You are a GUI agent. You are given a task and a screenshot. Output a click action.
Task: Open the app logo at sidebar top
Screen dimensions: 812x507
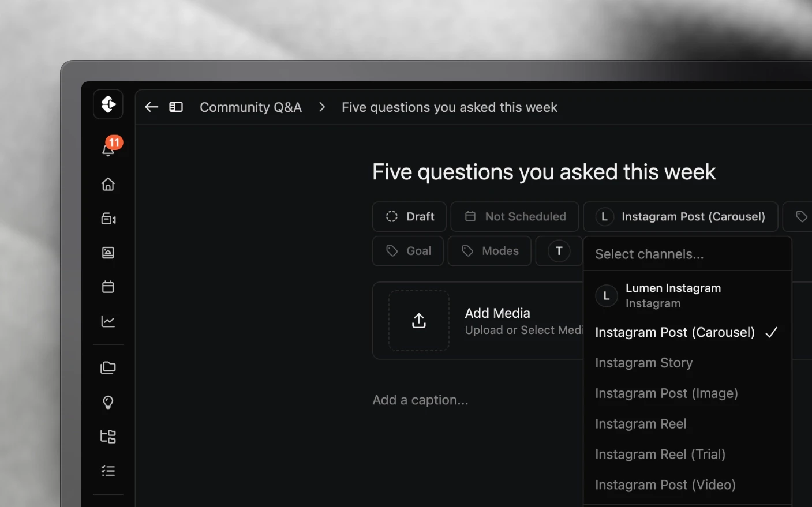click(108, 104)
